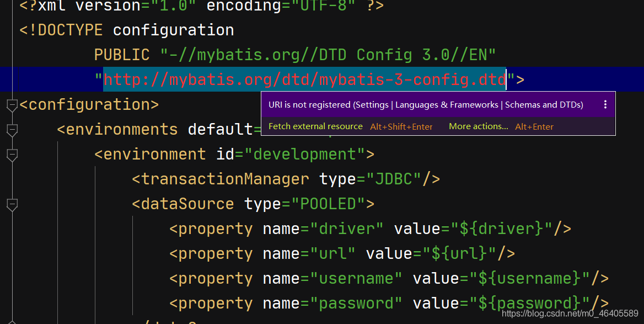Fold the dataSource POOLED block

click(x=12, y=205)
